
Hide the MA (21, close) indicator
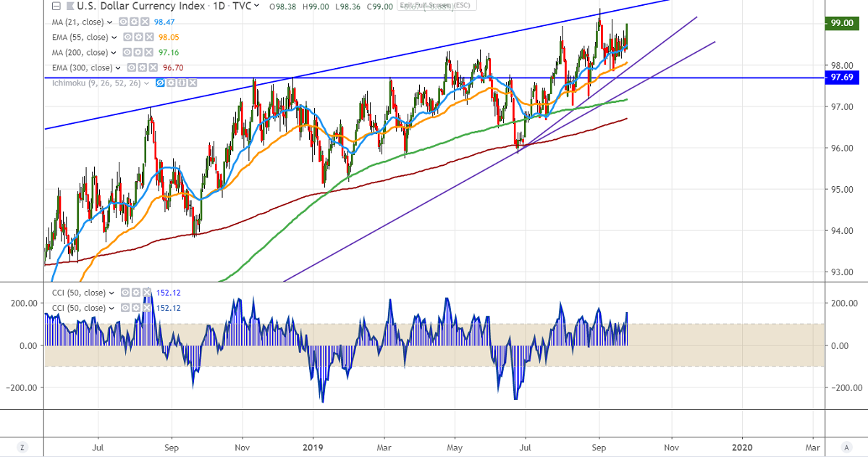pyautogui.click(x=122, y=22)
